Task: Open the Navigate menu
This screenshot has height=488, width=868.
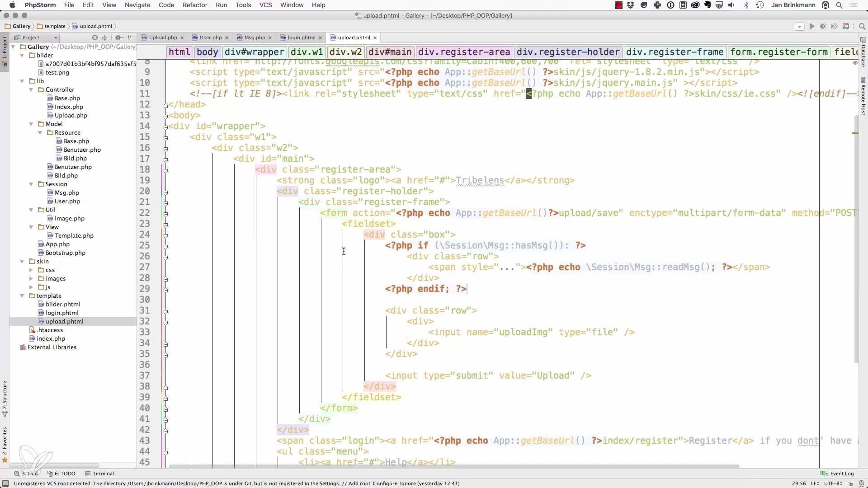Action: (x=137, y=5)
